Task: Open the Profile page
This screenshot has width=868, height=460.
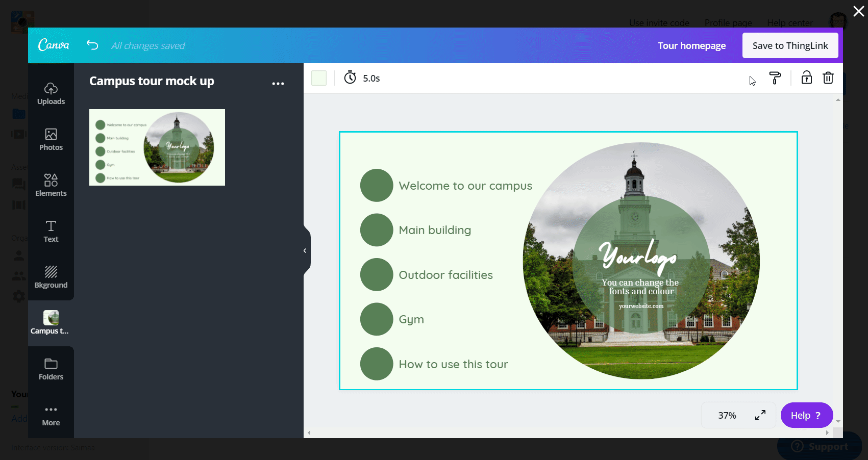Action: tap(728, 23)
